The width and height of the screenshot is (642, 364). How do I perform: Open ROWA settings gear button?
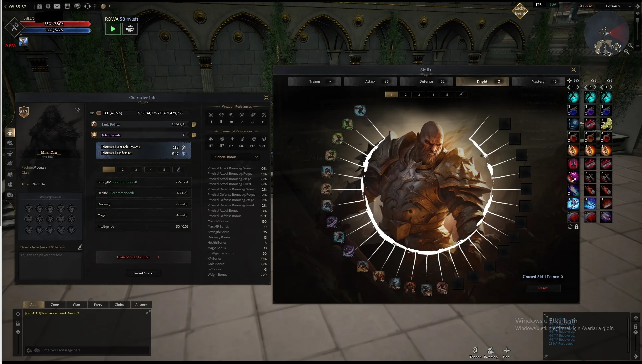130,29
